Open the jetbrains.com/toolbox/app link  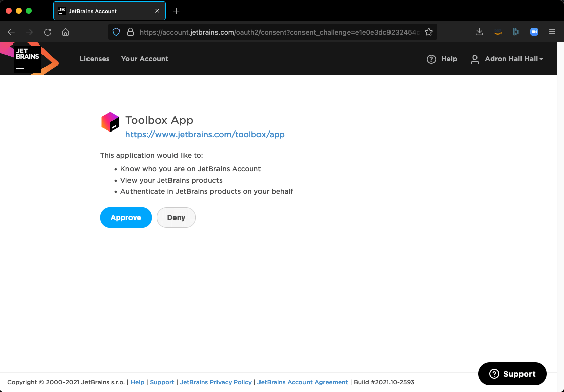205,135
